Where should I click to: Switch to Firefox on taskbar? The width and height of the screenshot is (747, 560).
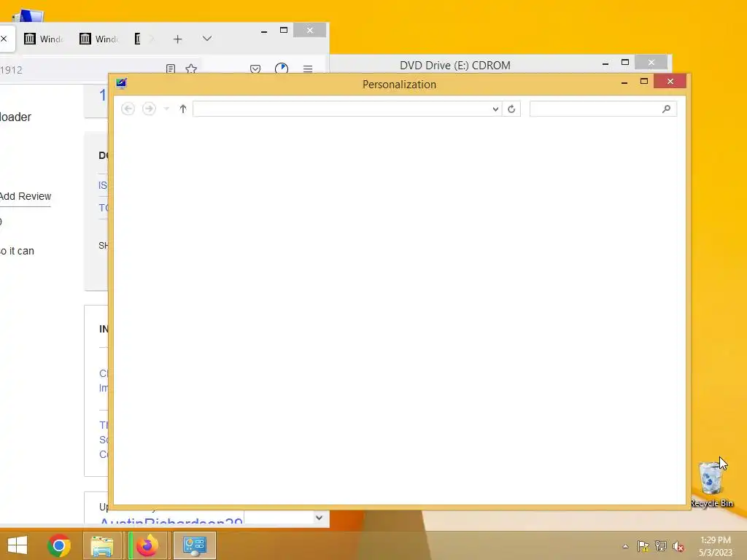point(147,545)
